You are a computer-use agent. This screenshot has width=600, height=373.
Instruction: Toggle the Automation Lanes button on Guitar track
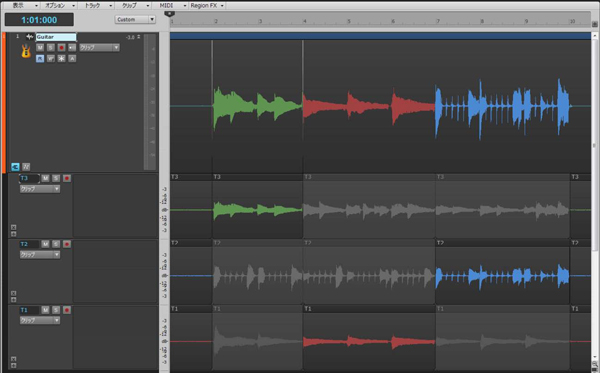tap(26, 167)
